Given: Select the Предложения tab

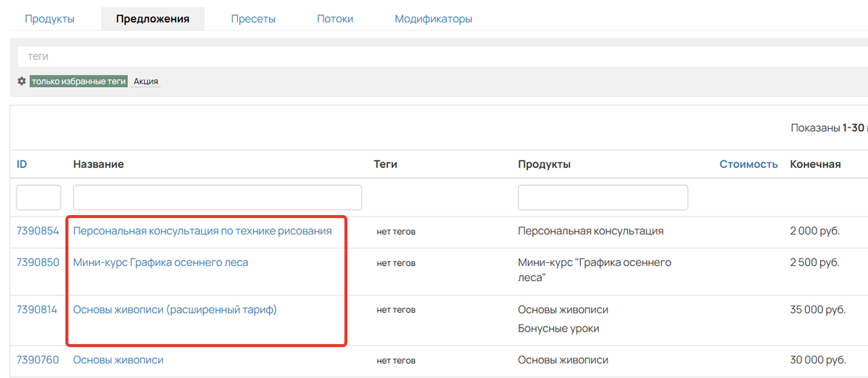Looking at the screenshot, I should click(x=153, y=19).
